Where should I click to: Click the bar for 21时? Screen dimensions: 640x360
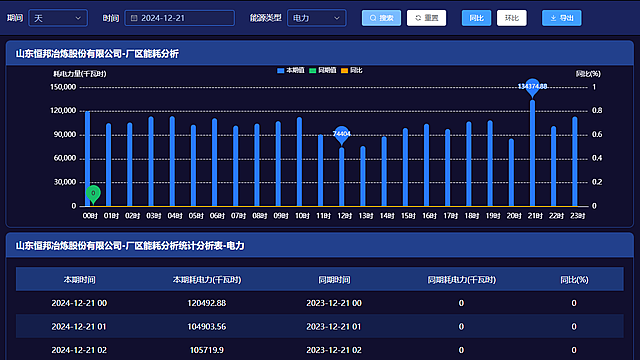(532, 153)
